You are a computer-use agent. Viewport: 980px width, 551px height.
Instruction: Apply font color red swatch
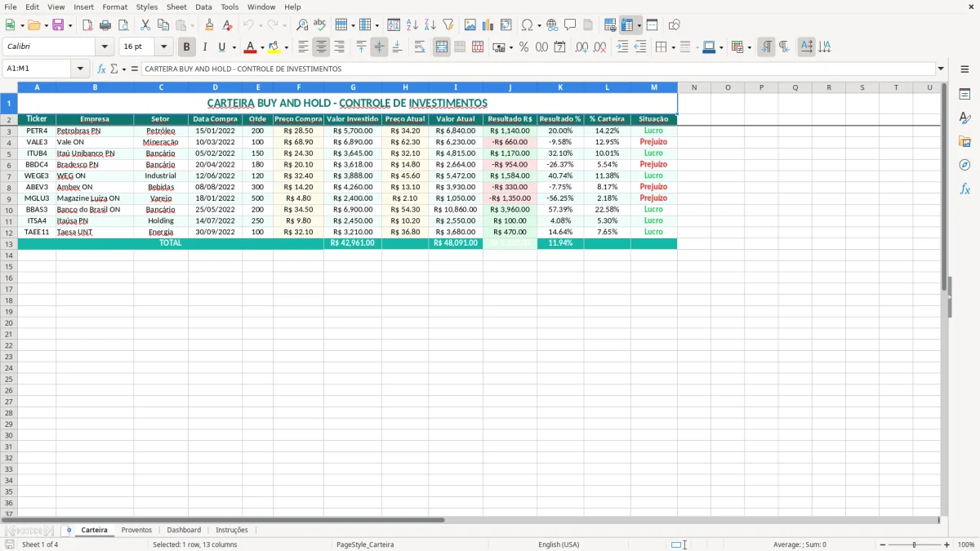click(x=251, y=47)
